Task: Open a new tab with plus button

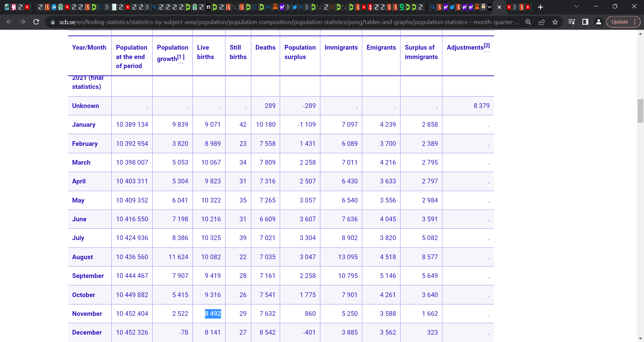Action: tap(540, 7)
